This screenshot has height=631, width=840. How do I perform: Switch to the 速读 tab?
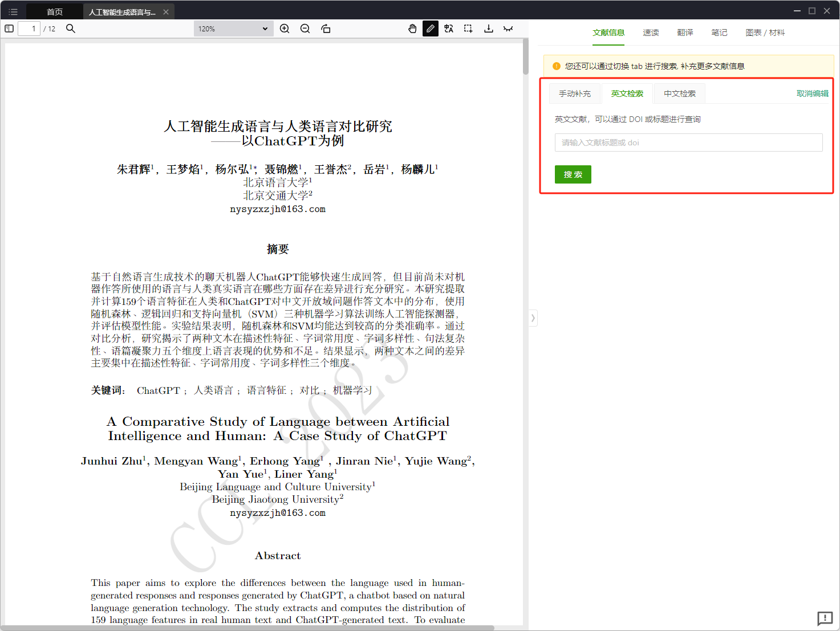651,33
